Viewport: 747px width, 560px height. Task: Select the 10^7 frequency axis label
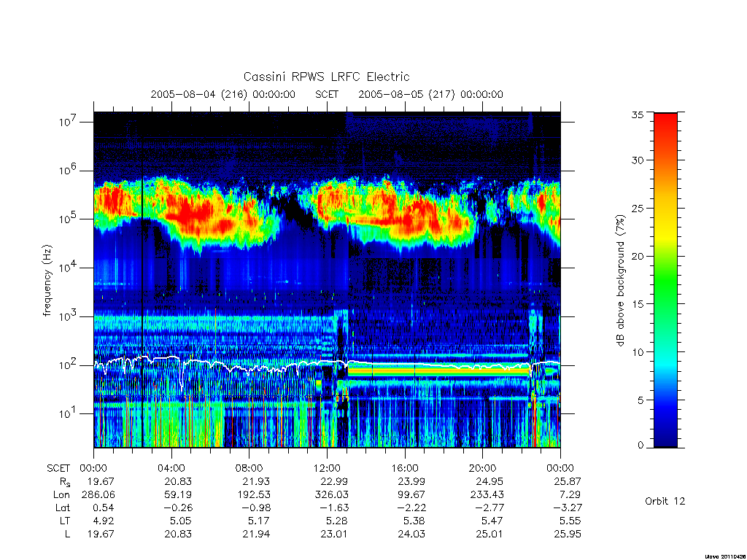[69, 122]
